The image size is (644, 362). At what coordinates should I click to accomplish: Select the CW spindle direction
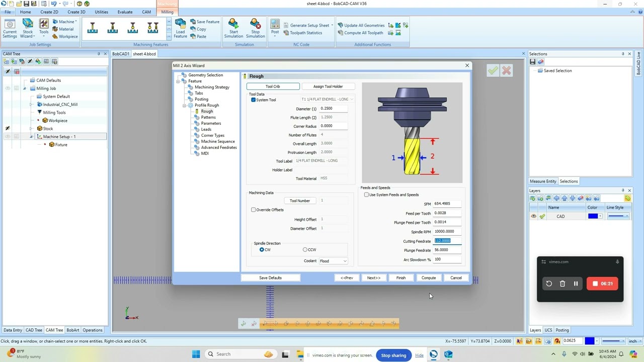[262, 249]
